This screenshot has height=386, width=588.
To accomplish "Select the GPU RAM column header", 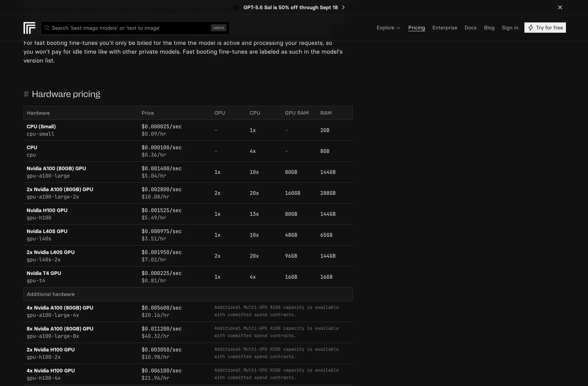I will pyautogui.click(x=297, y=113).
